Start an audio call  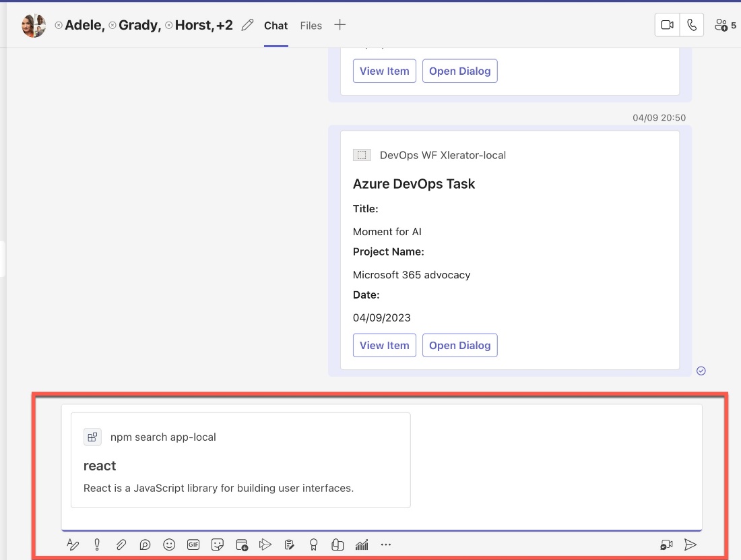692,24
